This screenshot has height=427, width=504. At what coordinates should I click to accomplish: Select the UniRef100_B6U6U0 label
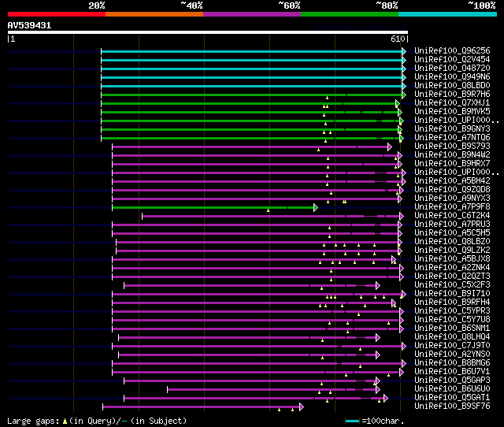click(452, 389)
